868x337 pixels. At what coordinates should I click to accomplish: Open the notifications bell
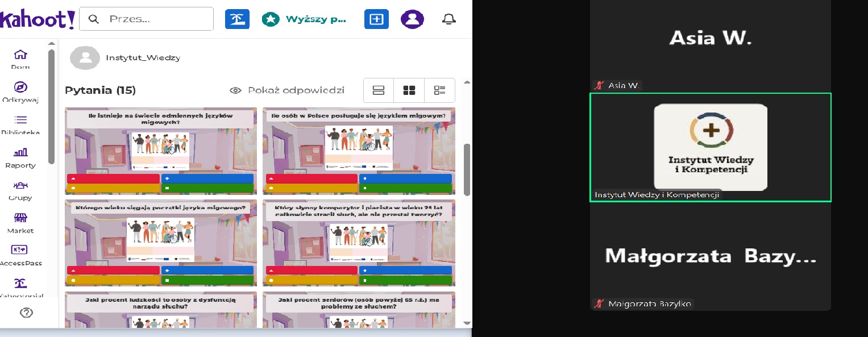tap(449, 19)
